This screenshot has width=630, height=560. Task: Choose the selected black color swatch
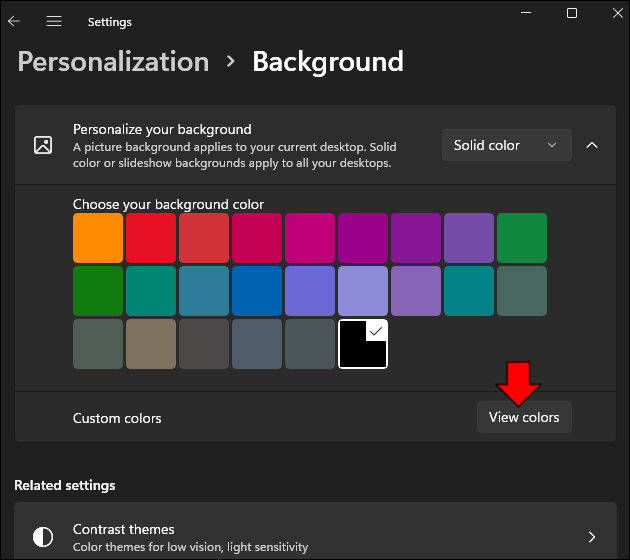[363, 344]
